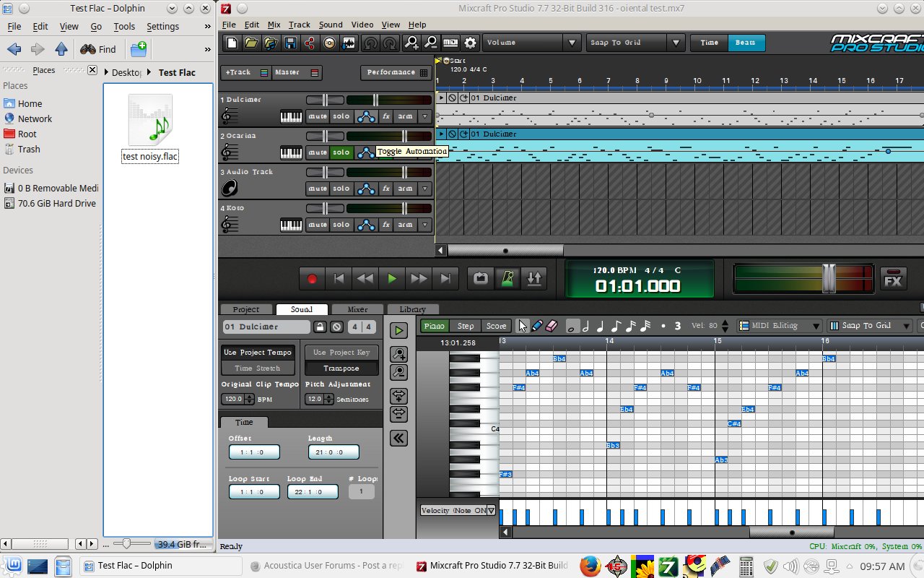Toggle the metronome button
This screenshot has width=924, height=578.
pyautogui.click(x=508, y=278)
